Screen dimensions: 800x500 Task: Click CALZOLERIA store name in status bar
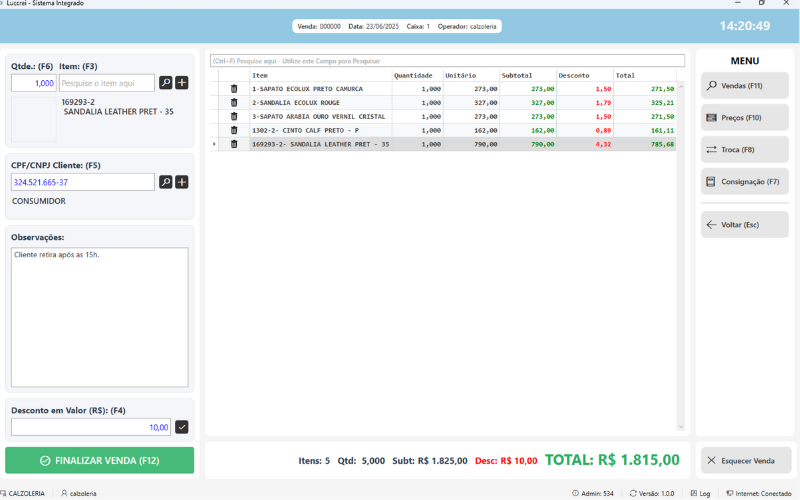tap(23, 493)
